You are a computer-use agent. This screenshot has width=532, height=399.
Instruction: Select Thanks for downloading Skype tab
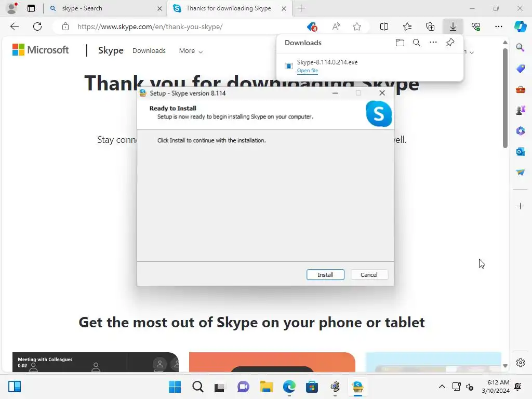tap(229, 8)
